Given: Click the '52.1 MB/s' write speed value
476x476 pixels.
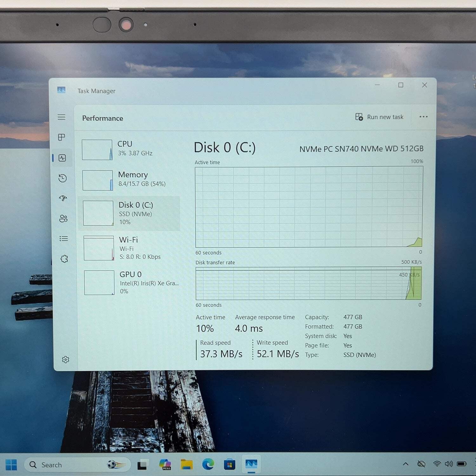Looking at the screenshot, I should pyautogui.click(x=278, y=354).
